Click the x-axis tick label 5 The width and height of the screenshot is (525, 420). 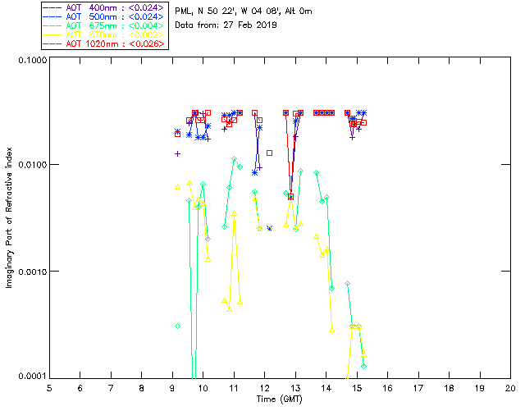(49, 388)
